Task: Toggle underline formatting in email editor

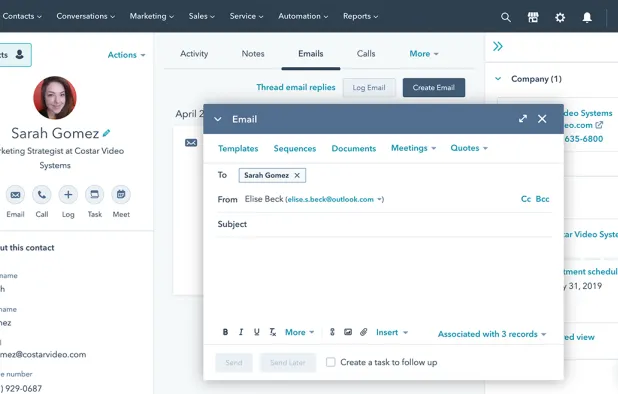Action: (x=257, y=332)
